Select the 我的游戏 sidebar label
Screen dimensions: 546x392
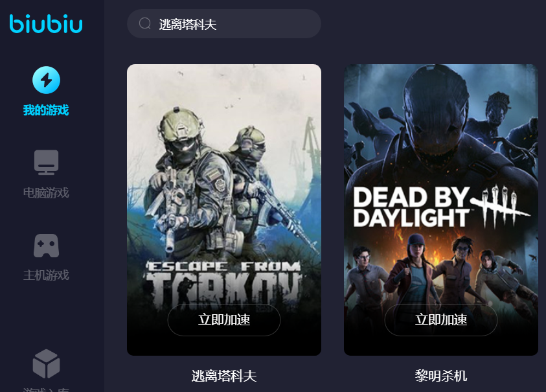tap(46, 110)
